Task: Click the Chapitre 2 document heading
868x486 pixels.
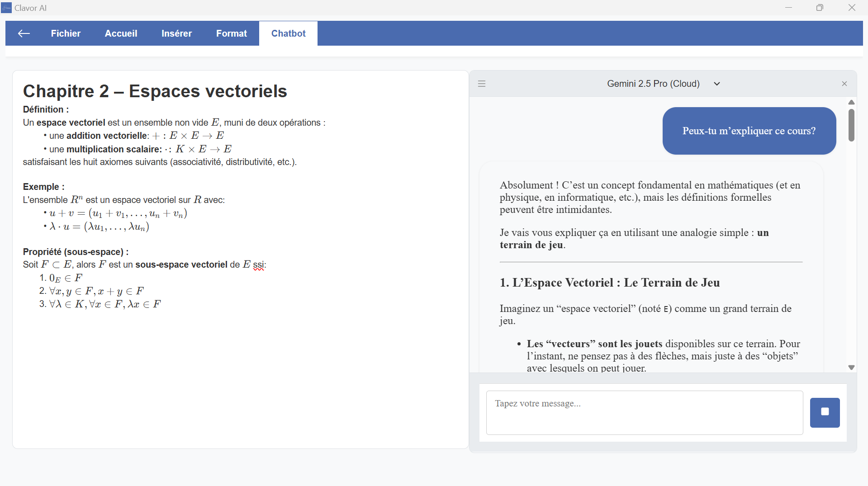Action: click(155, 91)
